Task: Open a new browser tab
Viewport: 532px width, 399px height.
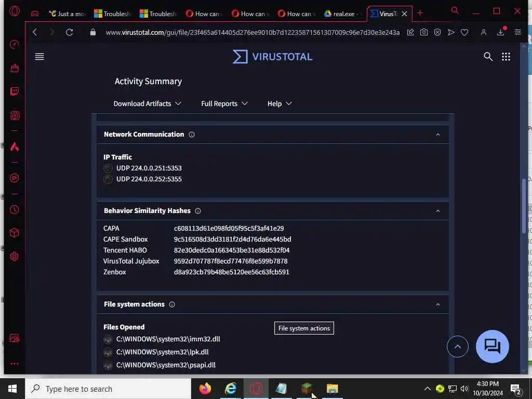Action: click(420, 13)
